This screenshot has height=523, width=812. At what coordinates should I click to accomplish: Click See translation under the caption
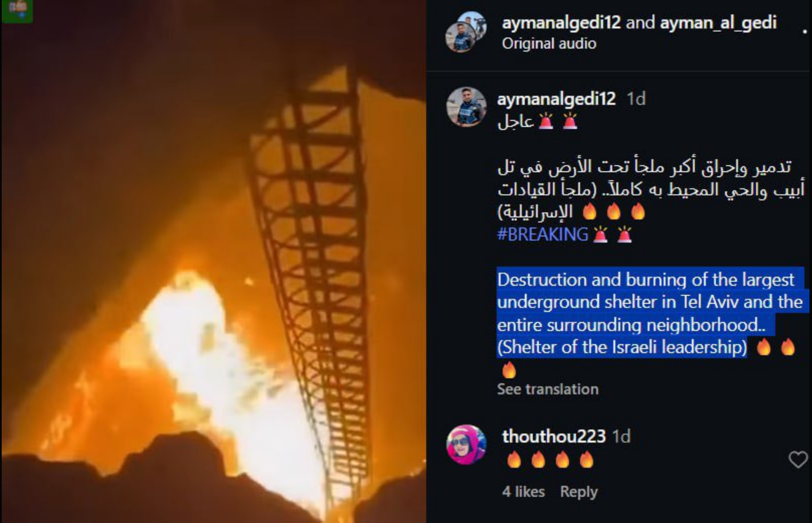coord(548,389)
